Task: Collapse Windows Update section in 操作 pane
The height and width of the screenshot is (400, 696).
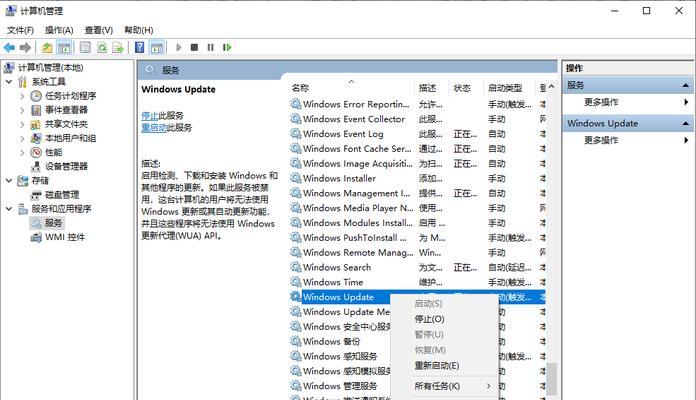Action: tap(686, 123)
